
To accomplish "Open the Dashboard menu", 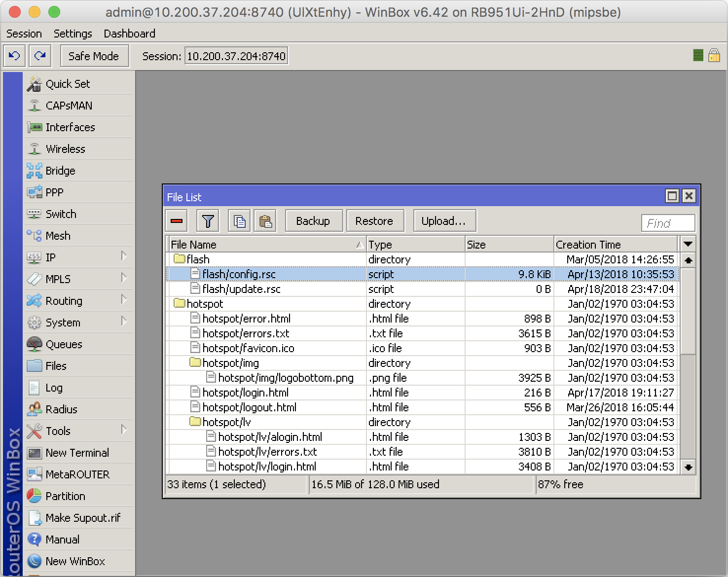I will [129, 34].
